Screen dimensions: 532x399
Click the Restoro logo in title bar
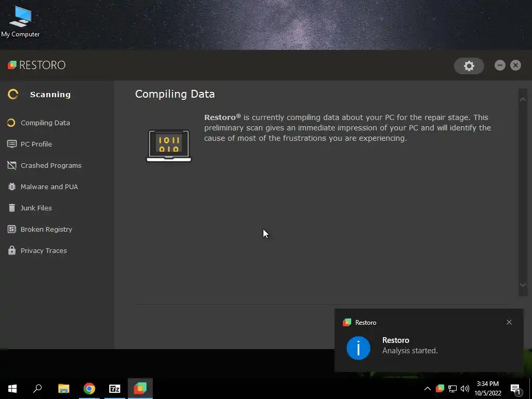pyautogui.click(x=37, y=65)
